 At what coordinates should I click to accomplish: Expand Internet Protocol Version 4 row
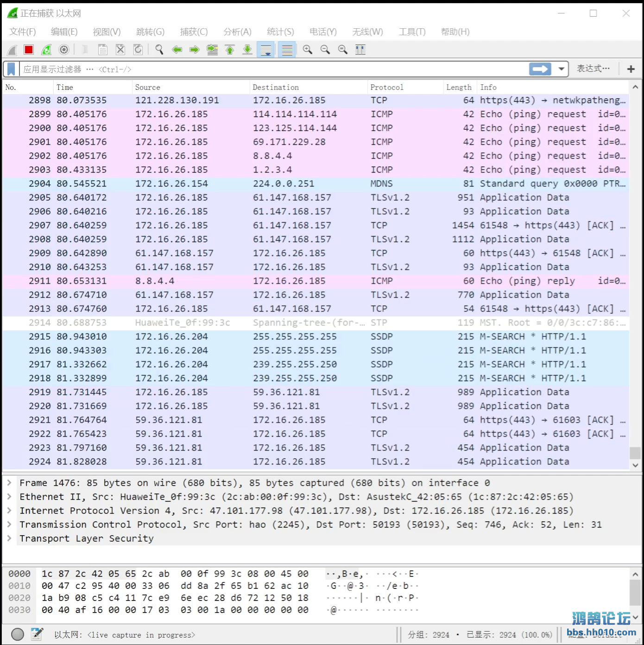point(9,510)
